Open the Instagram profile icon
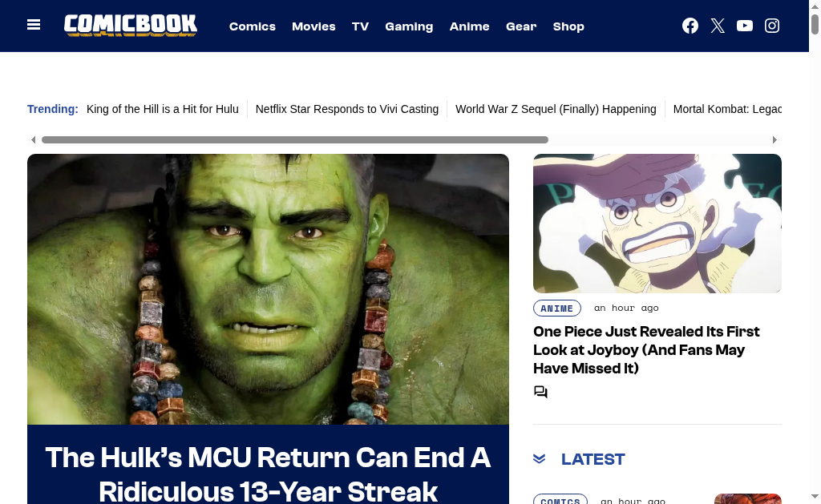Image resolution: width=821 pixels, height=504 pixels. tap(772, 26)
